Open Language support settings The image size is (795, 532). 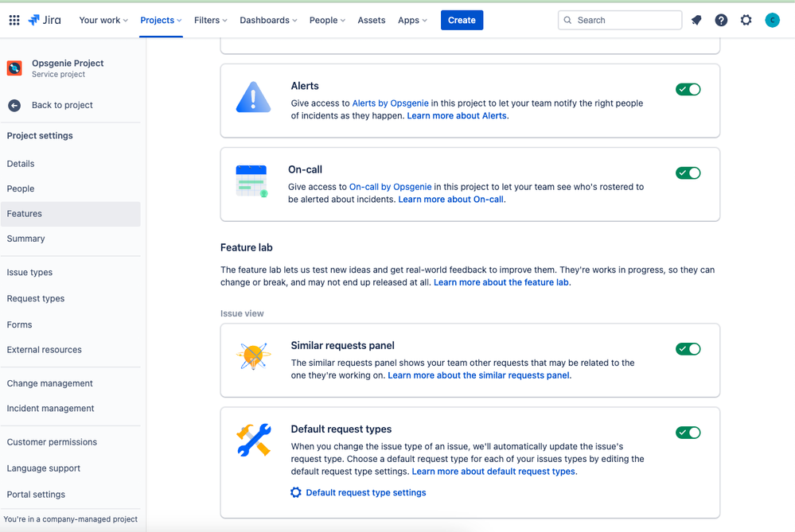coord(71,468)
